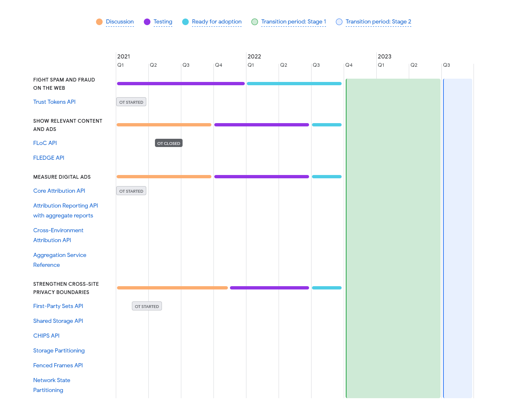
Task: Go to the FLEDGE API page
Action: (x=49, y=158)
